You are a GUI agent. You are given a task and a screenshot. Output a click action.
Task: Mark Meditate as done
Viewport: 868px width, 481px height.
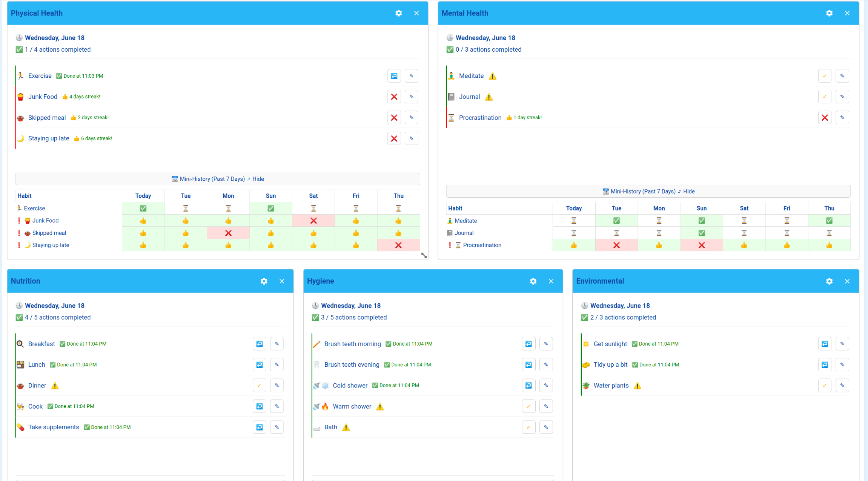click(x=825, y=76)
